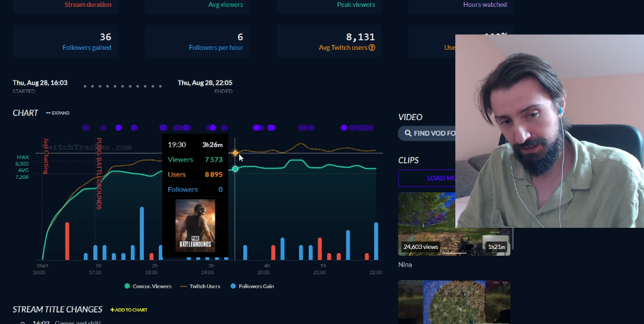This screenshot has height=324, width=644.
Task: Click the webcam overlay of the streamer
Action: (x=549, y=131)
